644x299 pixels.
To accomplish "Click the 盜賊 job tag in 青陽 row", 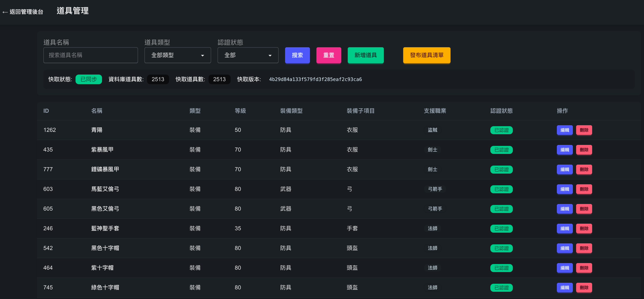I will (x=432, y=130).
